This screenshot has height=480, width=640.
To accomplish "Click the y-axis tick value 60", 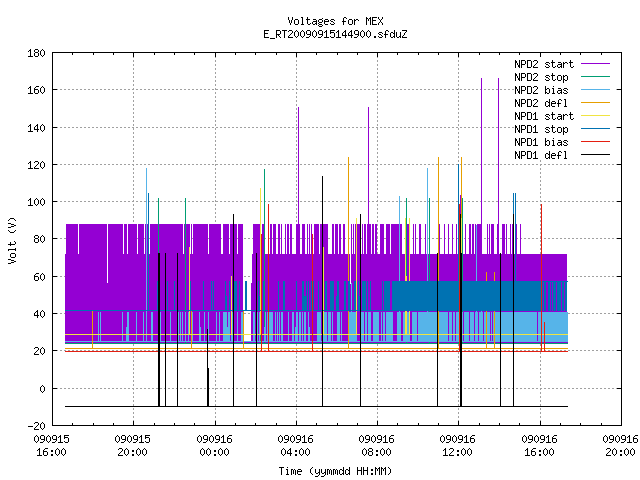I will pos(39,277).
